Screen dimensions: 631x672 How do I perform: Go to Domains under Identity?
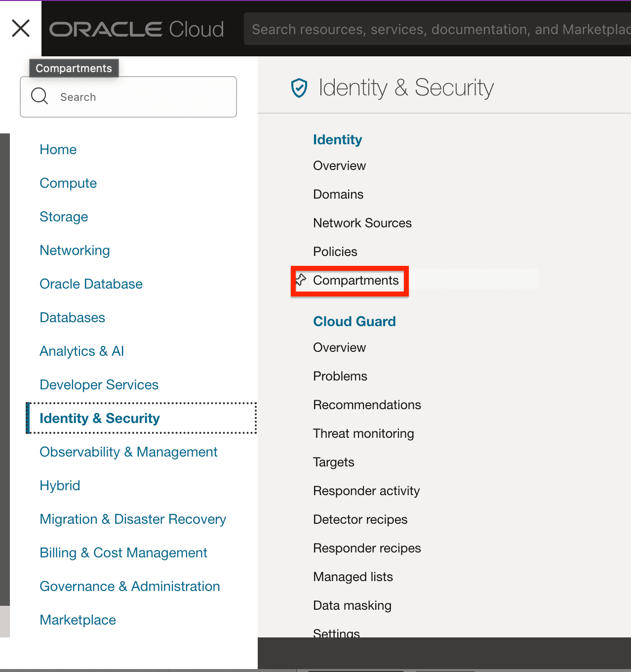point(338,195)
